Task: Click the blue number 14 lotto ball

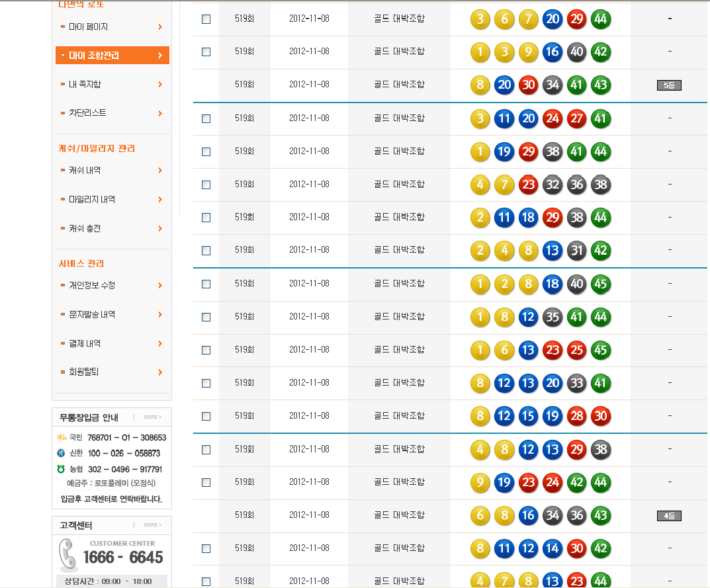Action: [x=553, y=548]
